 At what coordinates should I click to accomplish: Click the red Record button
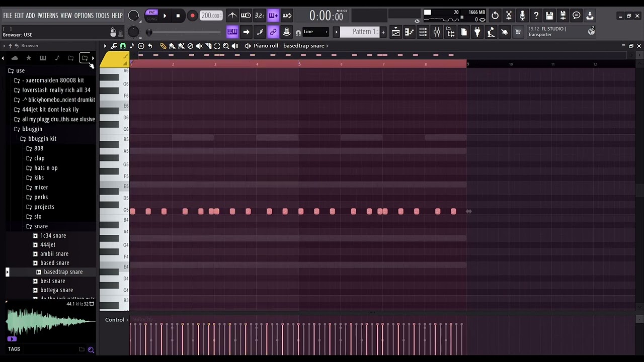pos(192,16)
